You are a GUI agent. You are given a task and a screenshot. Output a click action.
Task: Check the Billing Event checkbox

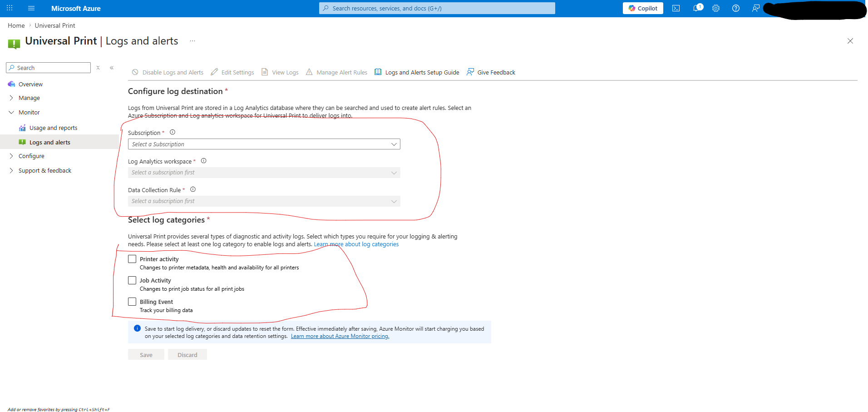[132, 302]
